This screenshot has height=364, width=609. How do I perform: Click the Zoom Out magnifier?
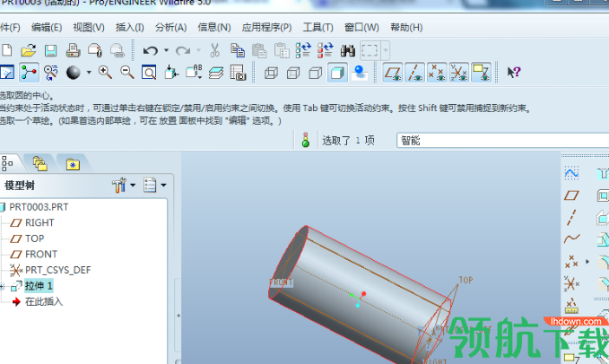[x=127, y=73]
